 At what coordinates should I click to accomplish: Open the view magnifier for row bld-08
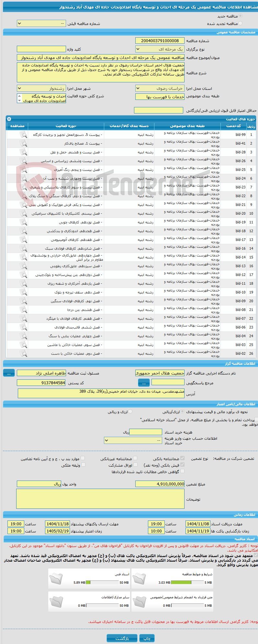pyautogui.click(x=23, y=310)
